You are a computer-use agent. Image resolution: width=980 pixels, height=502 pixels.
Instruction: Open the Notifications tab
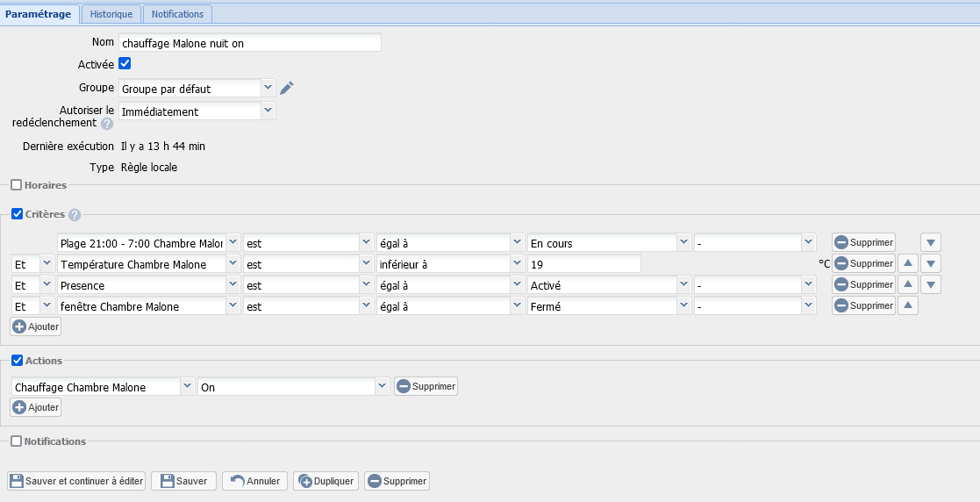(177, 14)
